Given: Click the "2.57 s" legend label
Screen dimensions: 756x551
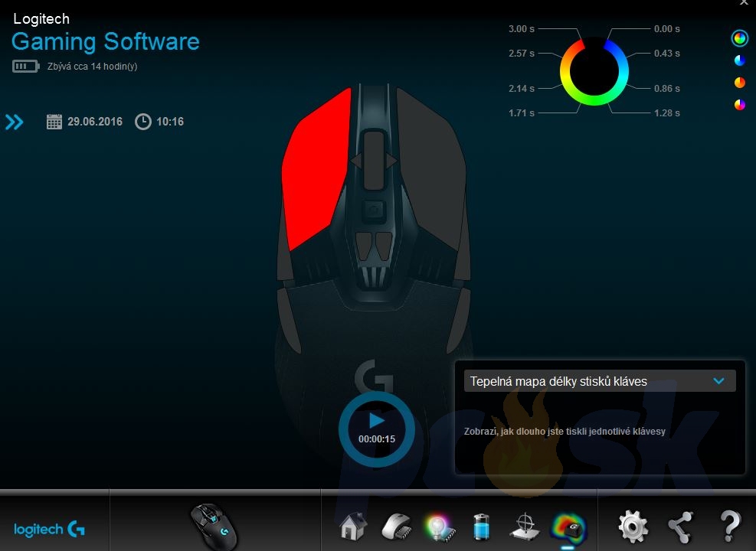Looking at the screenshot, I should click(x=521, y=54).
